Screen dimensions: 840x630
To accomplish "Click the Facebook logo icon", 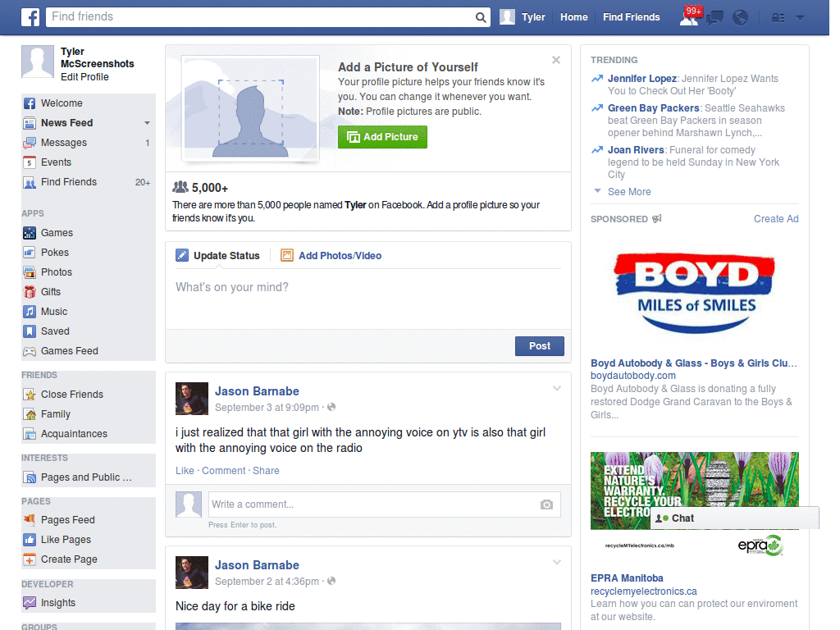I will click(30, 17).
